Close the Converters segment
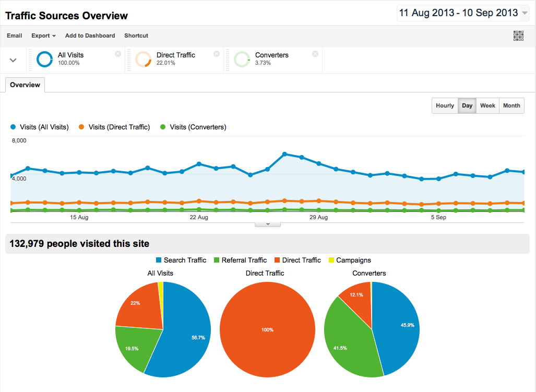This screenshot has height=392, width=536. click(315, 54)
